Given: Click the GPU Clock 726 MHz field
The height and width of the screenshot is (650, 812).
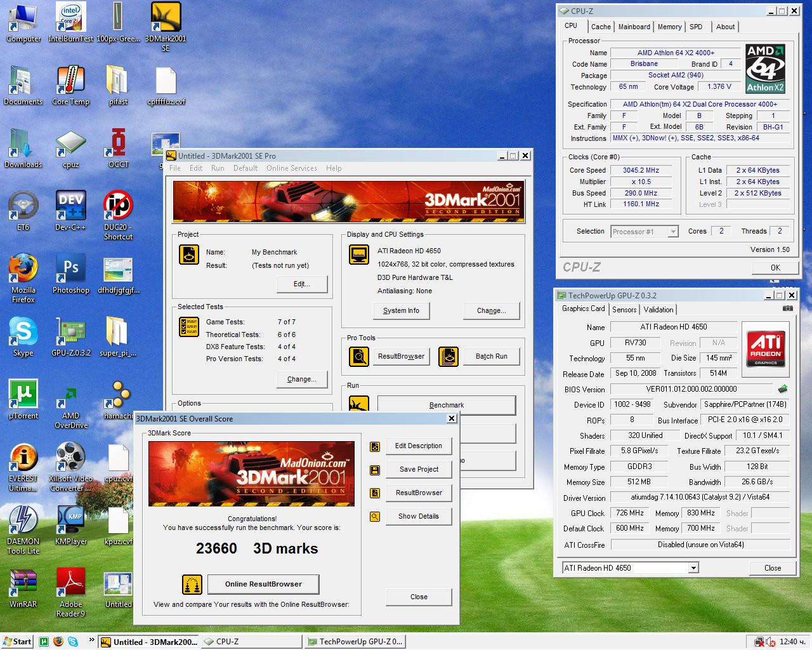Looking at the screenshot, I should (x=630, y=513).
